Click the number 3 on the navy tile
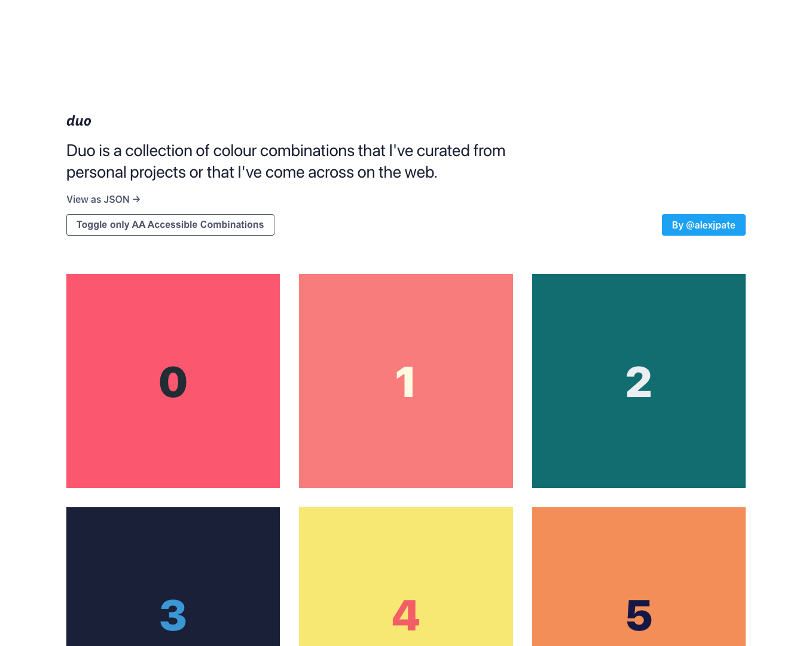 (x=173, y=615)
